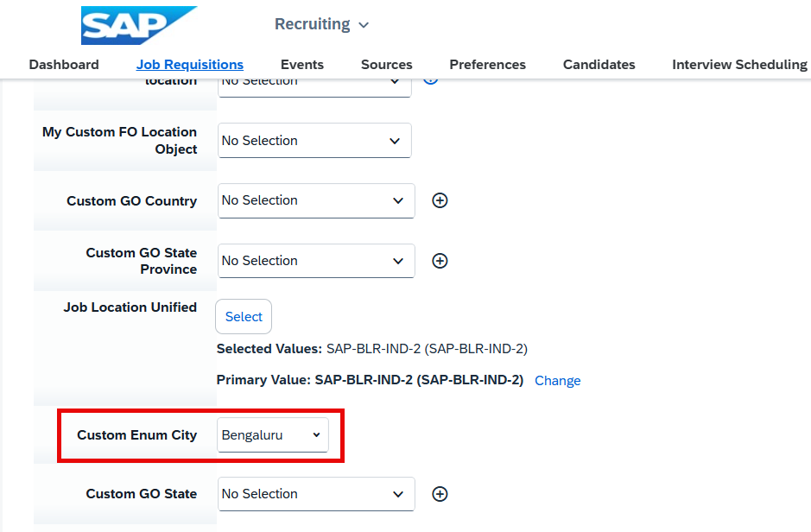The height and width of the screenshot is (532, 811).
Task: Open the Sources tab
Action: (x=386, y=65)
